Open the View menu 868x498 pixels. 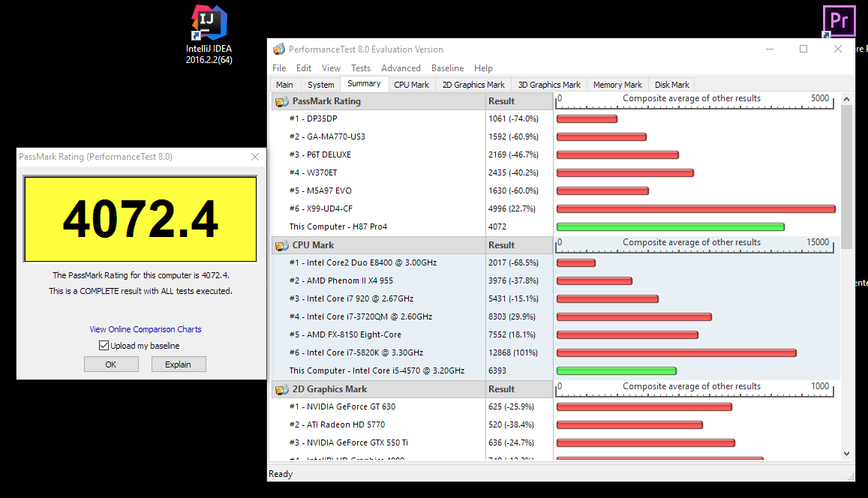tap(331, 68)
